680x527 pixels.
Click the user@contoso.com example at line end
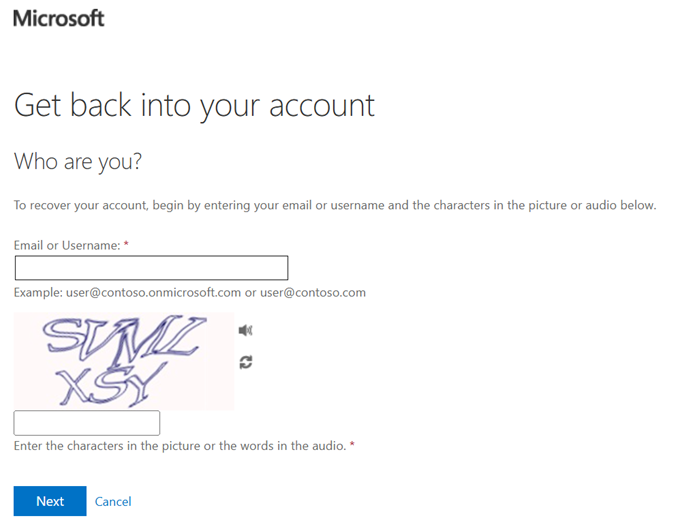pos(312,293)
